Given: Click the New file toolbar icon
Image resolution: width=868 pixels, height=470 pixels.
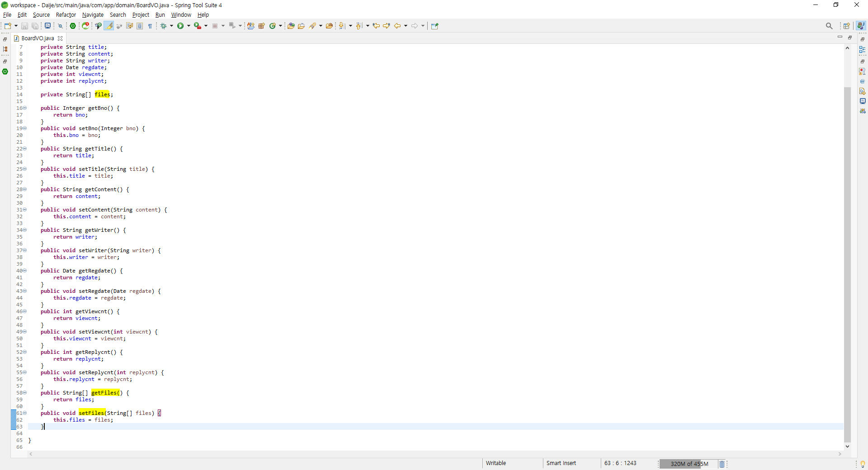Looking at the screenshot, I should tap(8, 26).
